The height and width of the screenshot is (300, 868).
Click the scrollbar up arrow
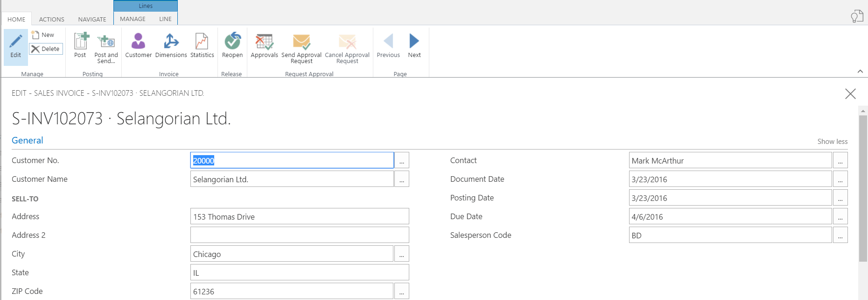863,111
